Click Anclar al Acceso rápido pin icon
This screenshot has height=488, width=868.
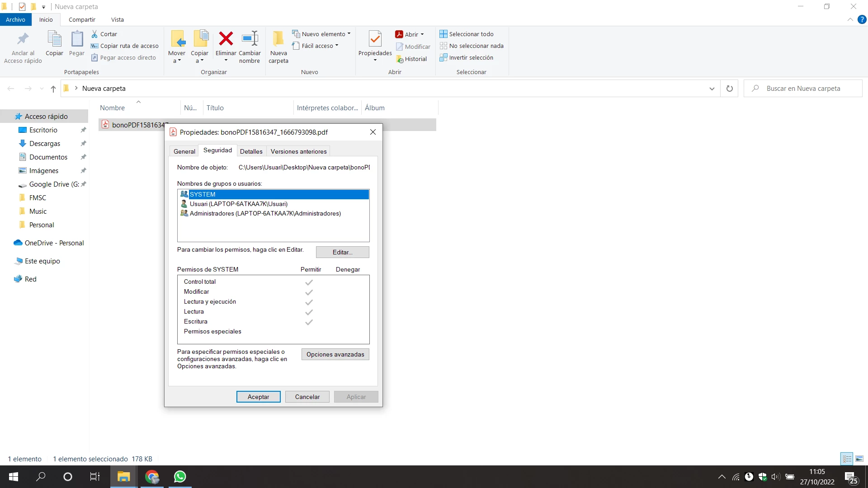[23, 39]
